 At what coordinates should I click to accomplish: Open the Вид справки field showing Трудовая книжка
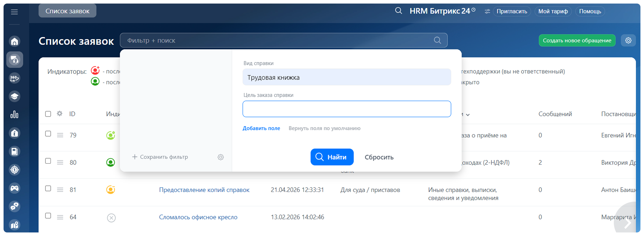pos(347,77)
